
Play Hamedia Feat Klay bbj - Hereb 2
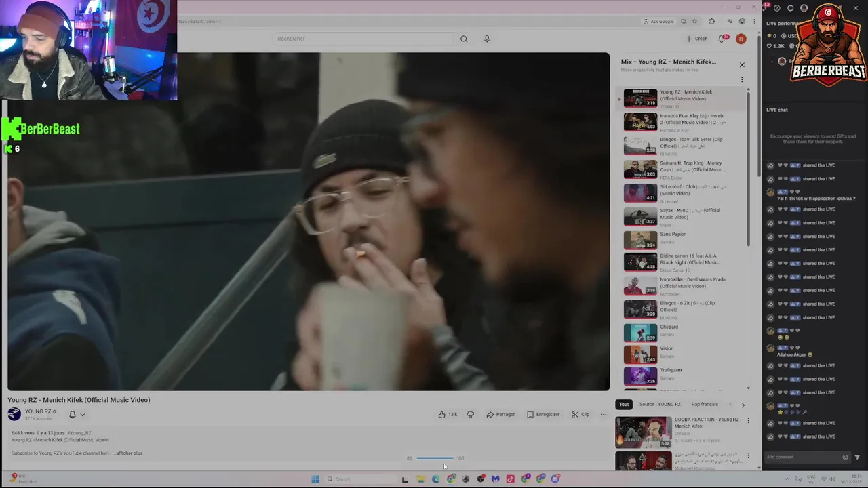(680, 122)
